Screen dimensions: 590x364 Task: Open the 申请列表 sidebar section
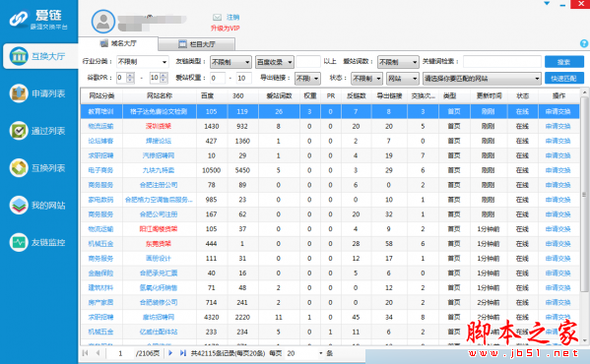pos(37,93)
